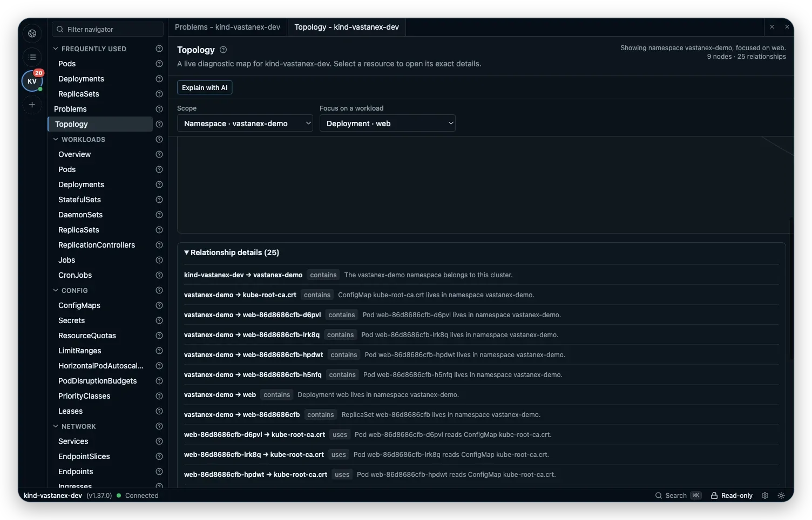This screenshot has height=520, width=812.
Task: Select vastanex-demo → kube-root-ca.crt relationship
Action: [481, 295]
